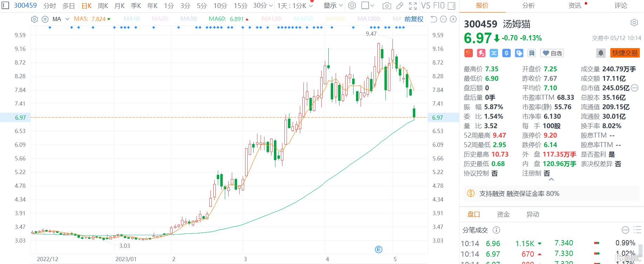Click the light blue shuffle arrows icon
Screen dimensions: 644x264
(x=494, y=53)
